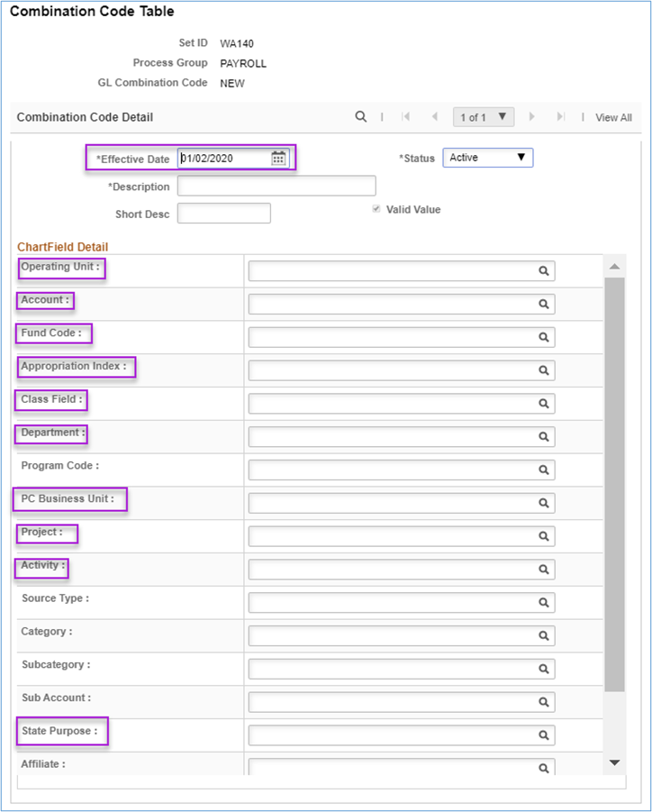Viewport: 652px width, 812px height.
Task: Look up Subcategory values
Action: pos(543,669)
